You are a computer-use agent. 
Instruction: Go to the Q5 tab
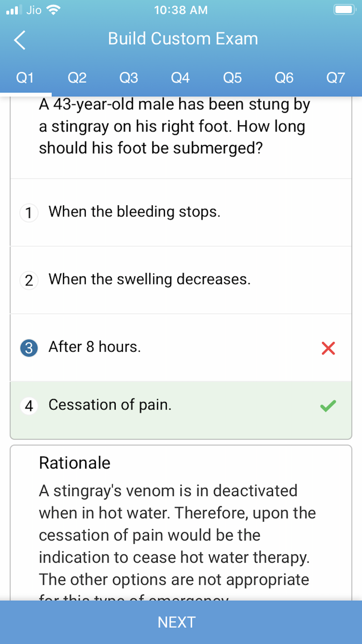pos(232,78)
